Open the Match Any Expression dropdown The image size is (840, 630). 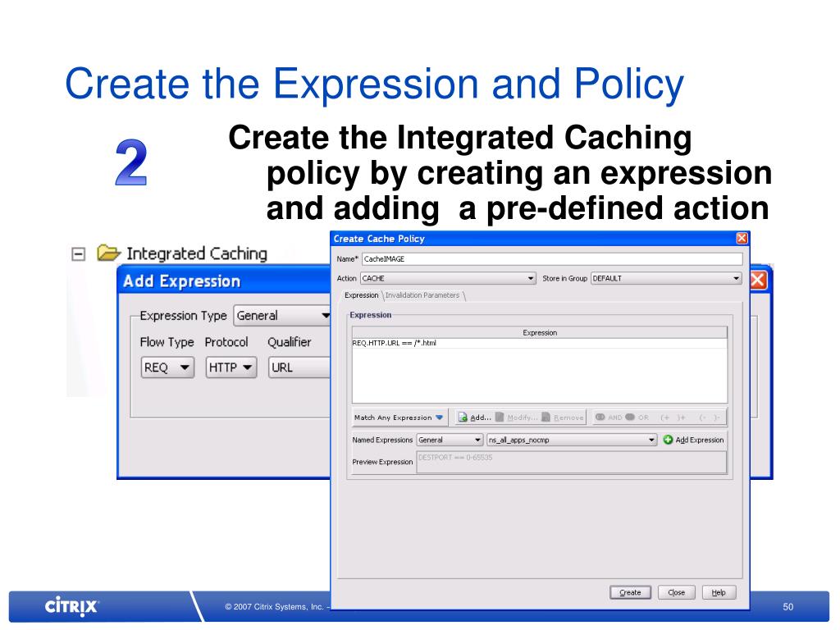point(399,418)
